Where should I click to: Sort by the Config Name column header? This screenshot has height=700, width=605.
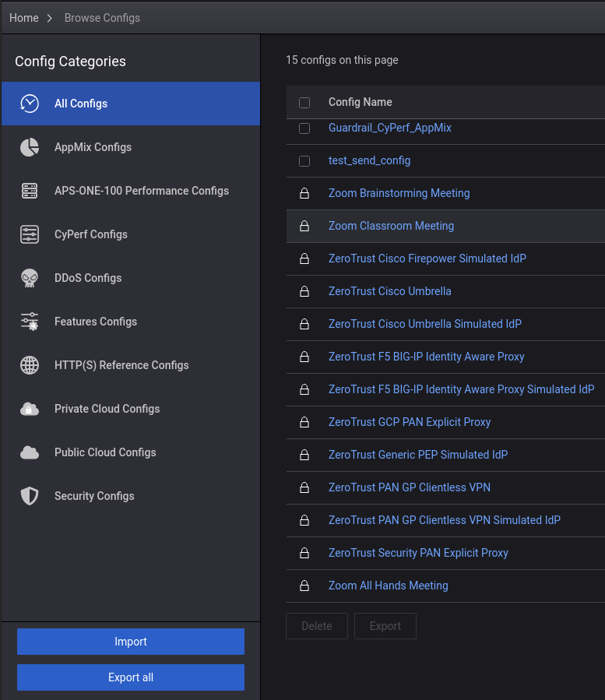pos(360,102)
